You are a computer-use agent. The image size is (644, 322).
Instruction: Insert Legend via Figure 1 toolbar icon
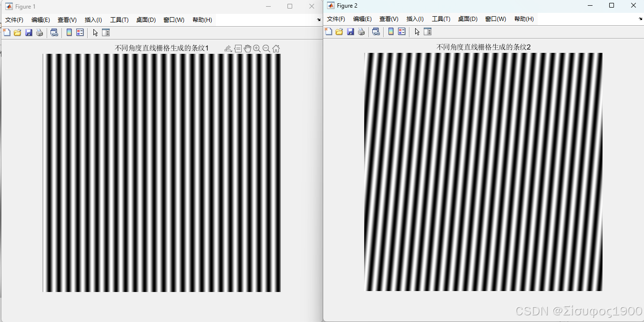[80, 32]
